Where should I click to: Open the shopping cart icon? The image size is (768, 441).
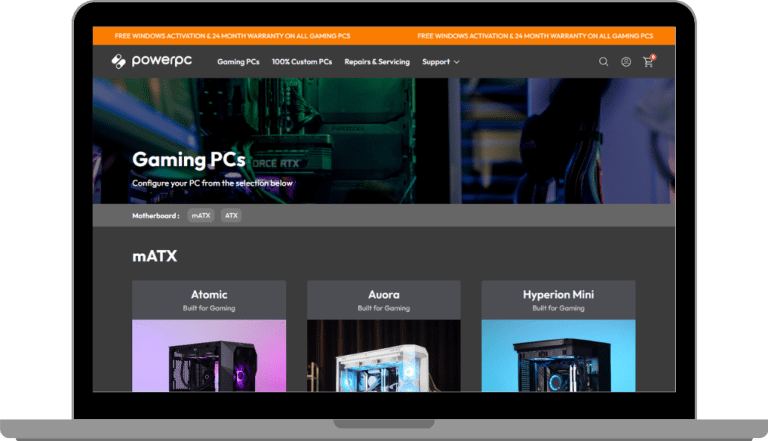pos(649,61)
